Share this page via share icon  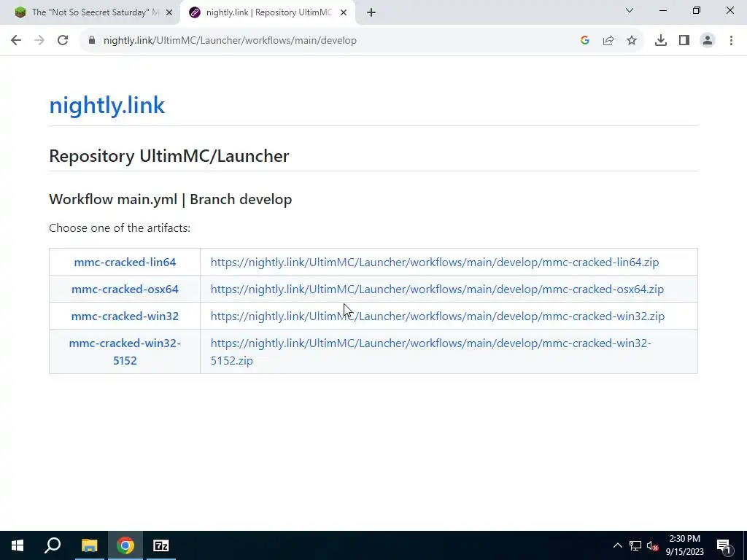(608, 41)
